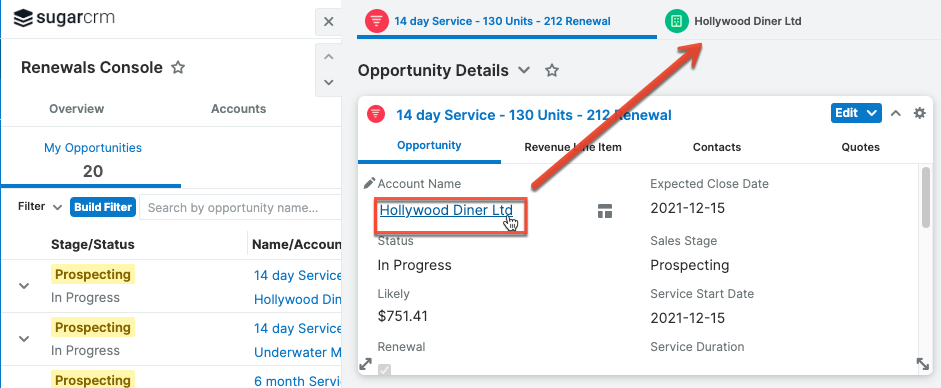
Task: Open first row 14 day Service link
Action: [297, 275]
